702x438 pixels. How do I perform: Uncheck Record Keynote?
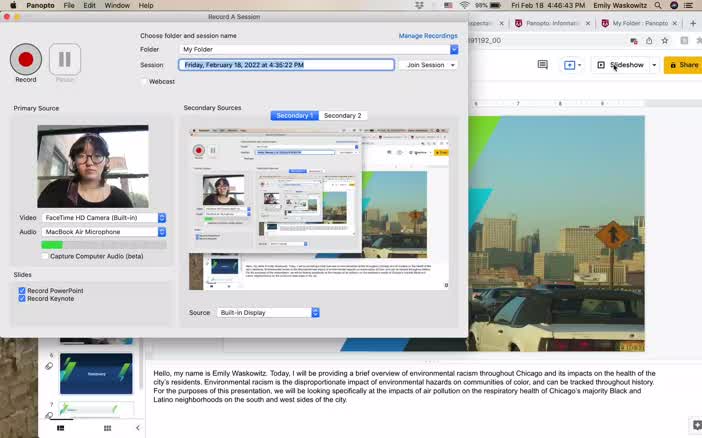22,299
